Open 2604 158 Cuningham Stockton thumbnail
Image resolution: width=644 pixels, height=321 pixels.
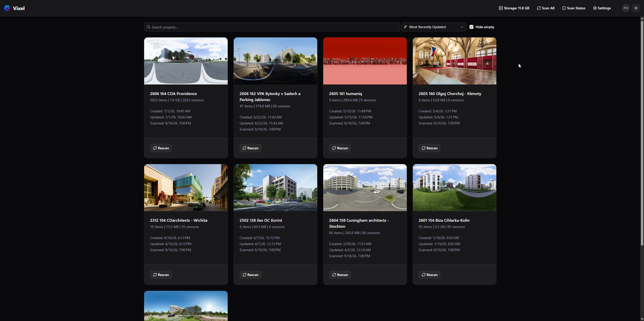coord(365,188)
